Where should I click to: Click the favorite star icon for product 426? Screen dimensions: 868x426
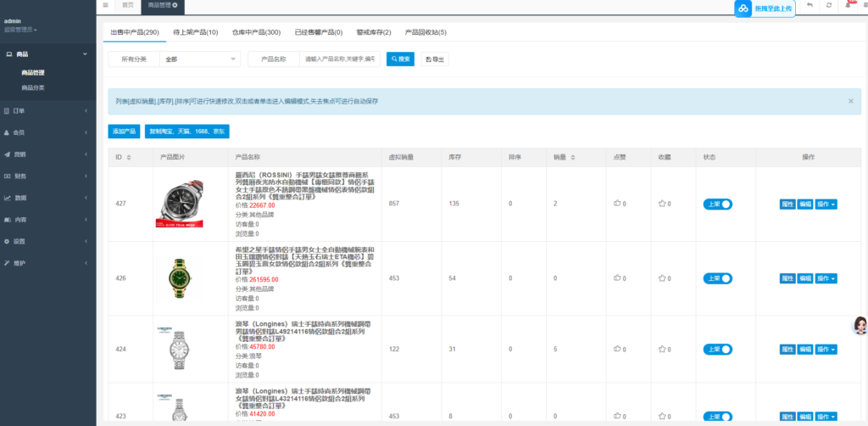coord(661,277)
